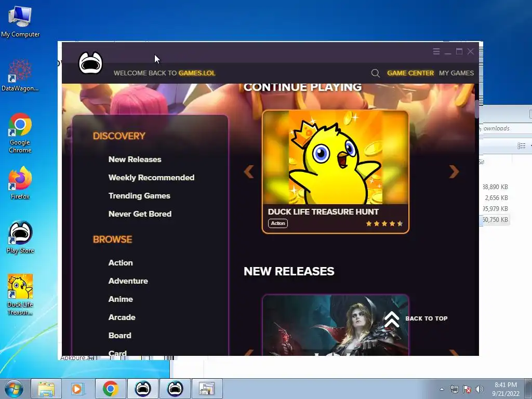Change view icon in Explorer window behind

[521, 146]
